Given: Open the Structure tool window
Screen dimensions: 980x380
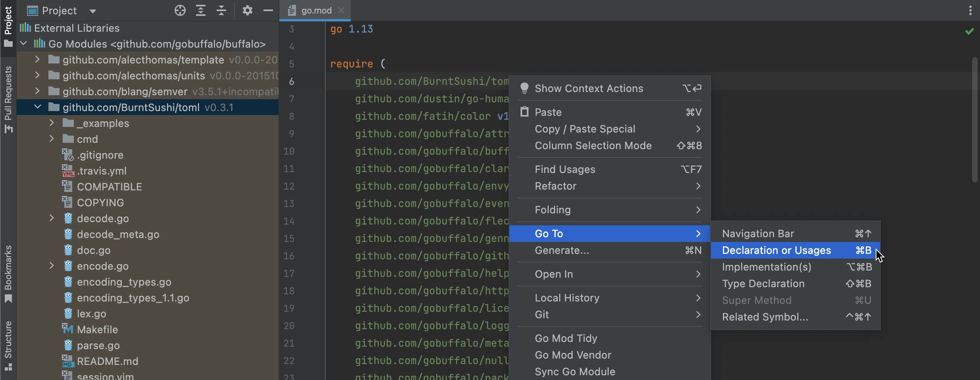Looking at the screenshot, I should point(8,345).
